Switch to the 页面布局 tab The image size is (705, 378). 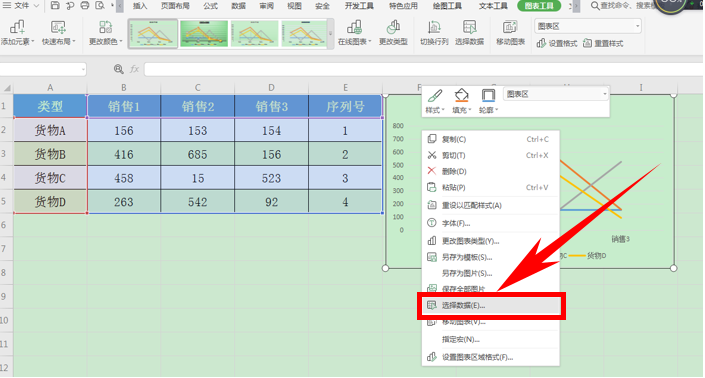[175, 6]
